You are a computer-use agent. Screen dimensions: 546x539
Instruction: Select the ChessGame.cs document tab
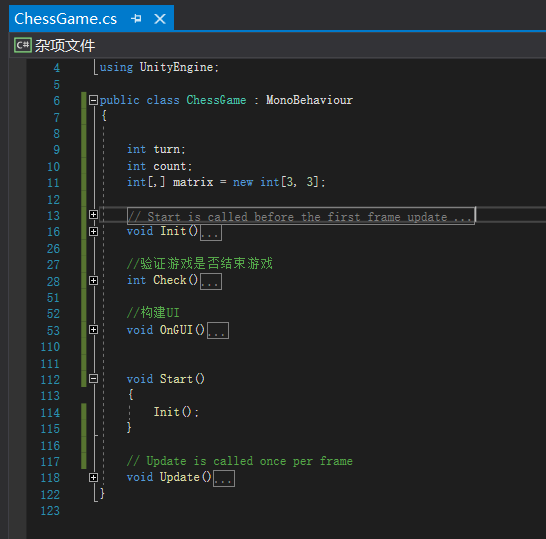pos(65,18)
